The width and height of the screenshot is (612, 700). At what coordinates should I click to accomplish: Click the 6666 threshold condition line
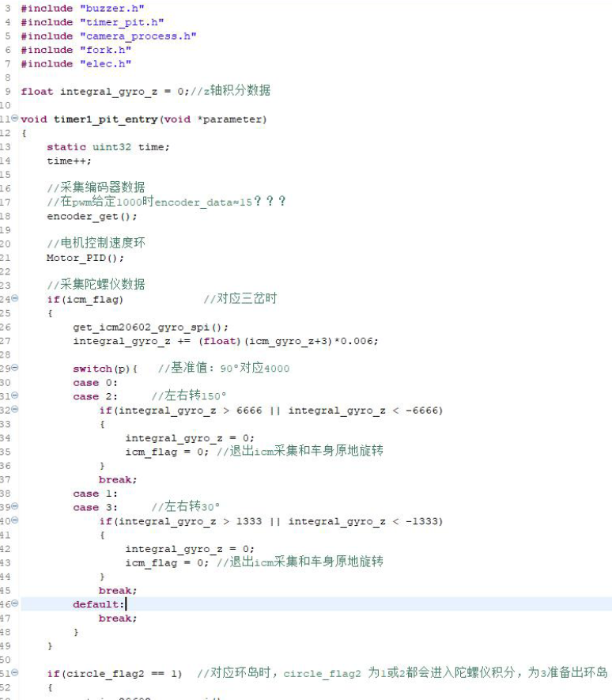(x=271, y=411)
